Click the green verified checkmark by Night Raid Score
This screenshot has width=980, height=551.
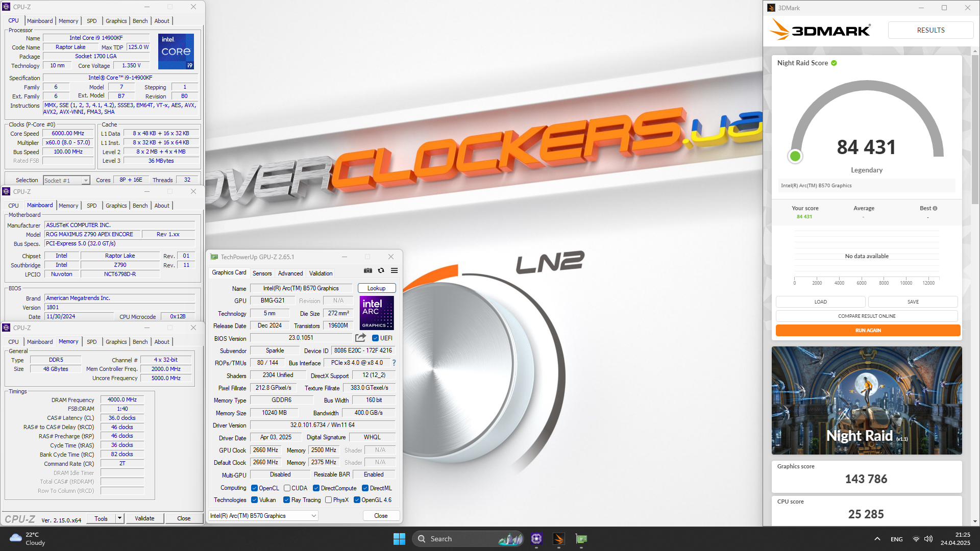point(834,63)
